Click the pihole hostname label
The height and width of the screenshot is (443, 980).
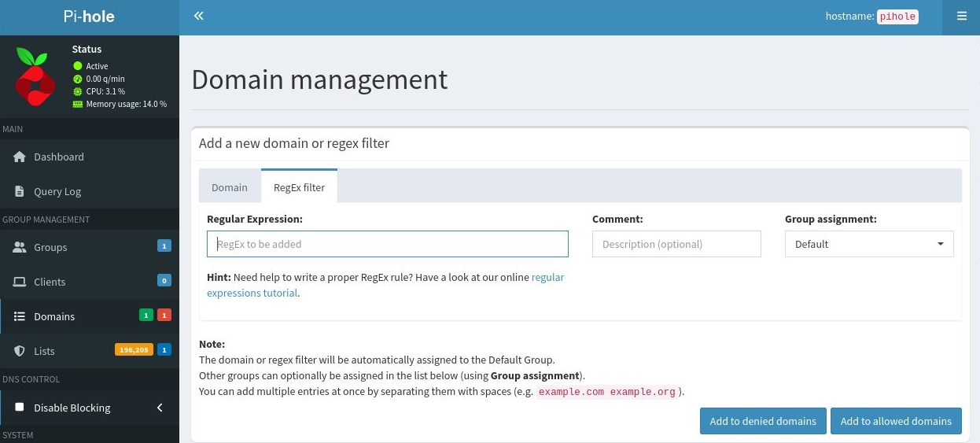[x=897, y=16]
